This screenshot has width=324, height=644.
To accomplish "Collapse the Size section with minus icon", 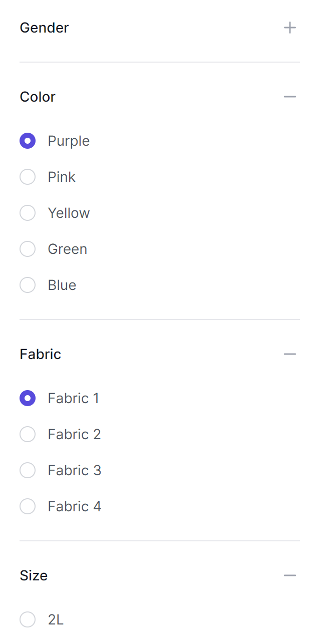I will click(289, 575).
